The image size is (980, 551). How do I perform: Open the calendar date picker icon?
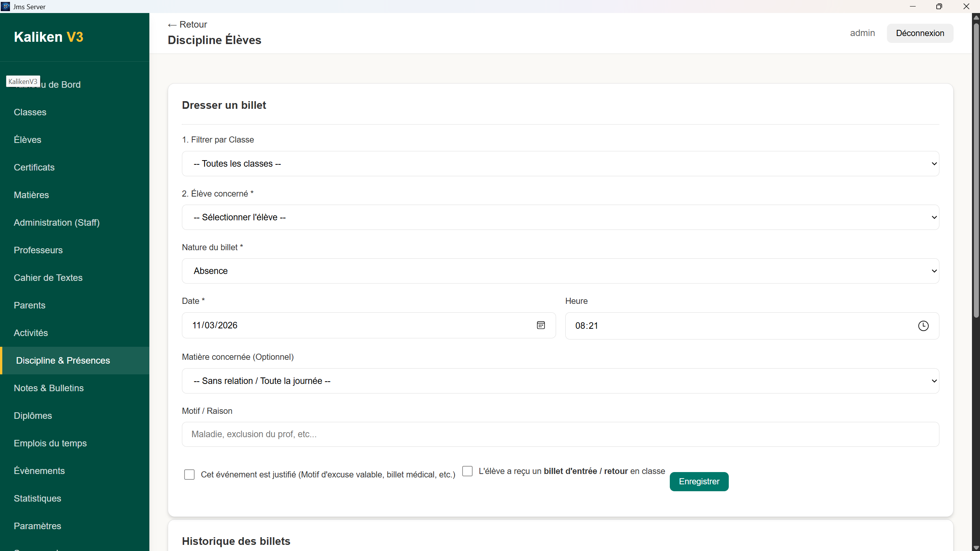point(540,325)
